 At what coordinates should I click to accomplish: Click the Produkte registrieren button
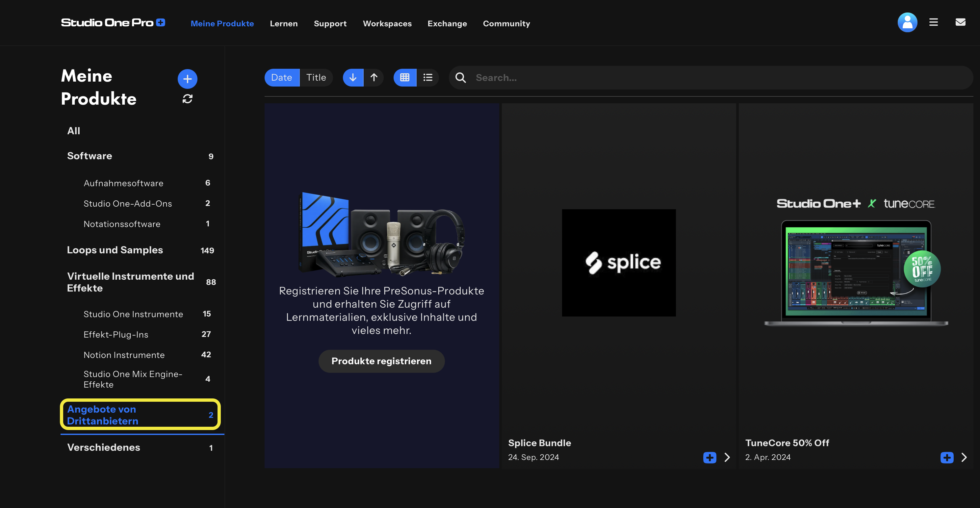click(381, 361)
